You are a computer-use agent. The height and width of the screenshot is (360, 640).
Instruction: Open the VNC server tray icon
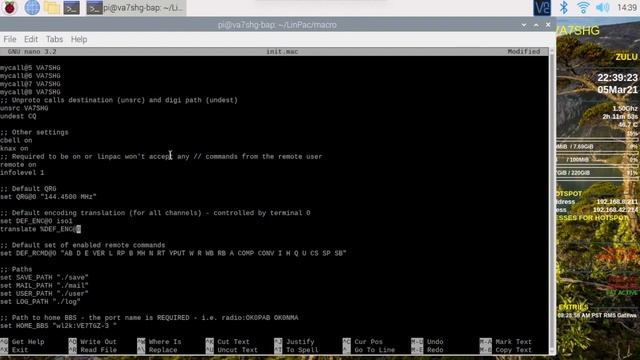pyautogui.click(x=542, y=7)
